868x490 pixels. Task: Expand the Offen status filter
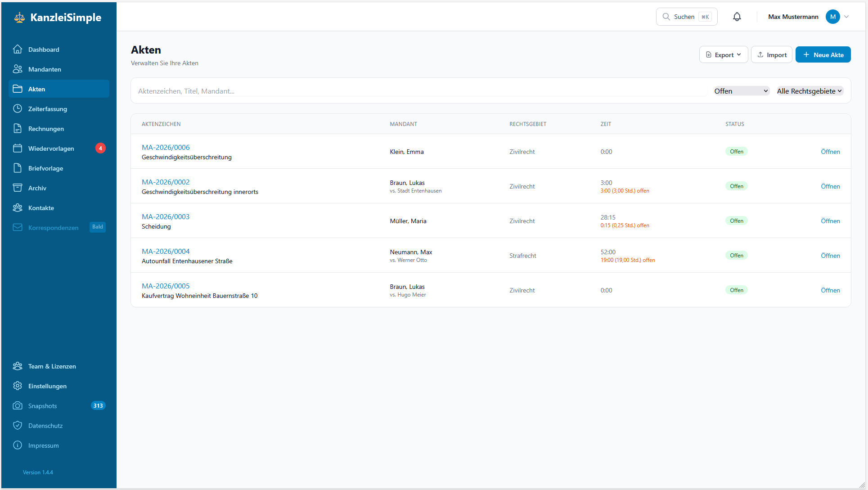[741, 91]
